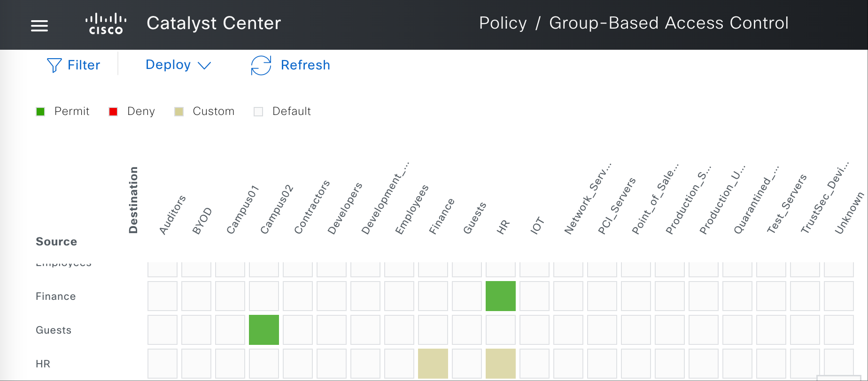Click the HR destination column header
Image resolution: width=868 pixels, height=381 pixels.
pos(503,227)
